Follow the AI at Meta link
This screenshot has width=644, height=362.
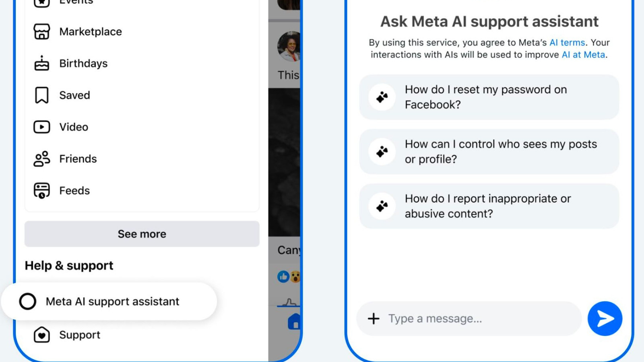[583, 55]
